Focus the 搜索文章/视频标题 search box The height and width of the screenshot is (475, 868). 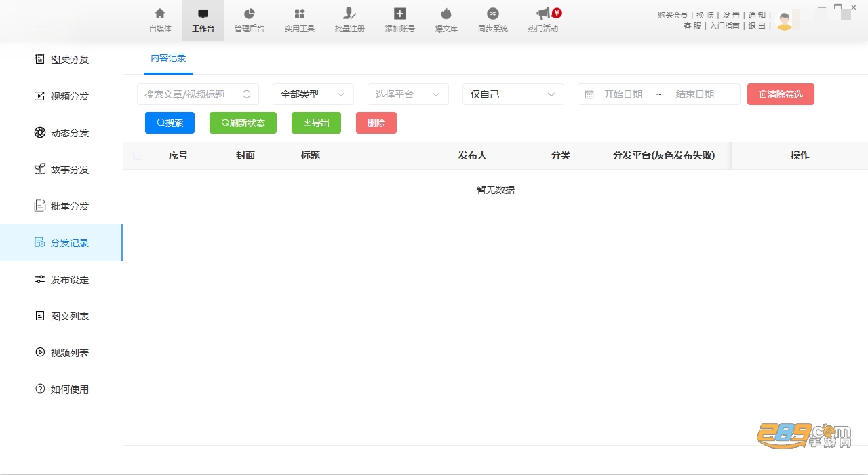click(x=198, y=94)
